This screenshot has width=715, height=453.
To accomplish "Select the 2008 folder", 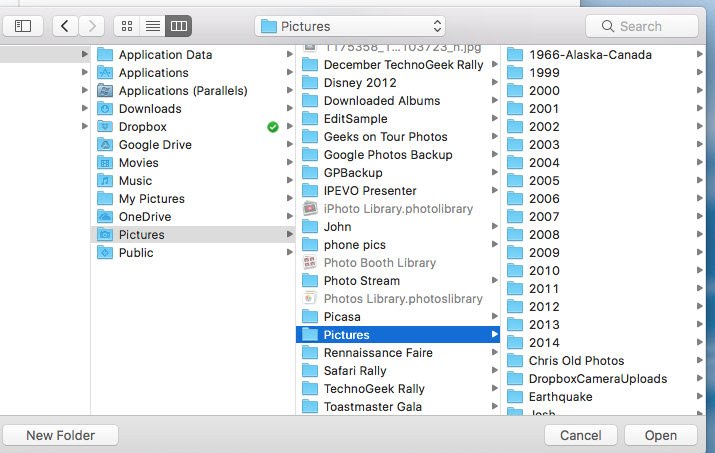I will (x=603, y=234).
